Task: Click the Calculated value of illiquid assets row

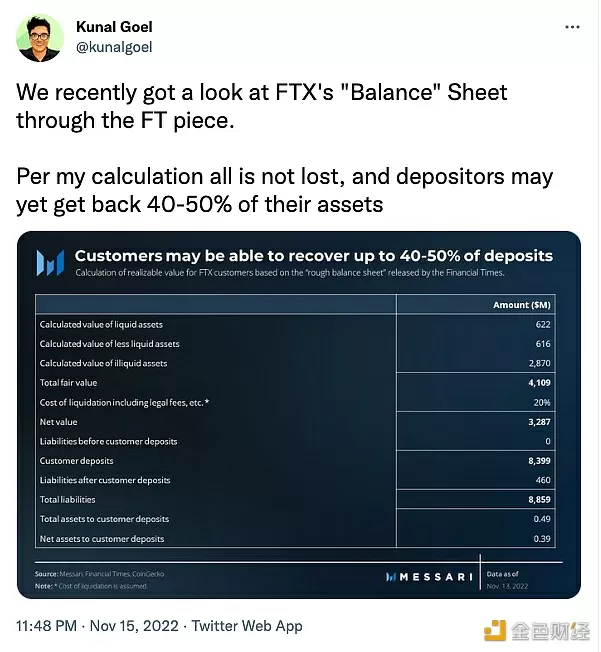Action: pos(295,363)
